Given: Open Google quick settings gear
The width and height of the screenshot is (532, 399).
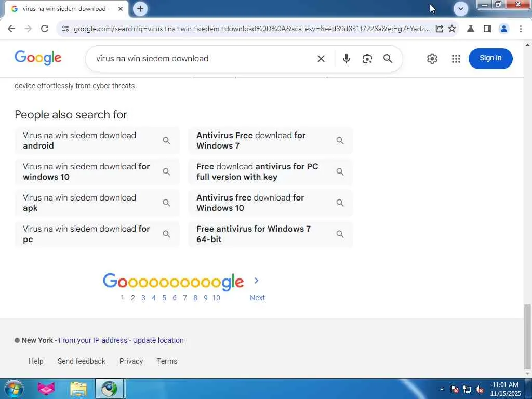Looking at the screenshot, I should point(432,59).
